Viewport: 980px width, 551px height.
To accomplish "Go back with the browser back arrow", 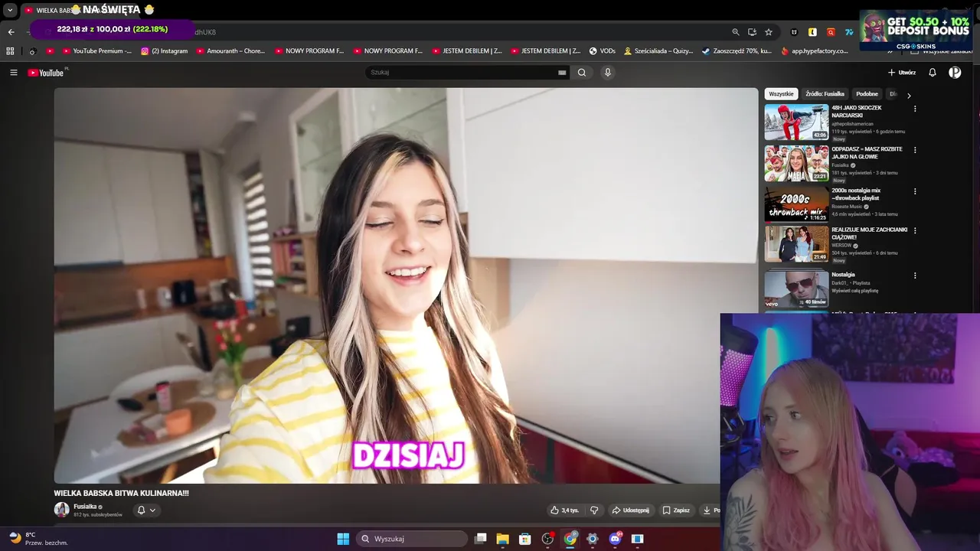I will [x=11, y=32].
